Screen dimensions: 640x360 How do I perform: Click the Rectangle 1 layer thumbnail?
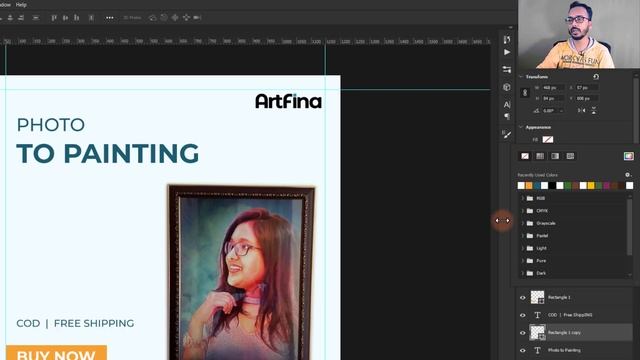tap(537, 298)
